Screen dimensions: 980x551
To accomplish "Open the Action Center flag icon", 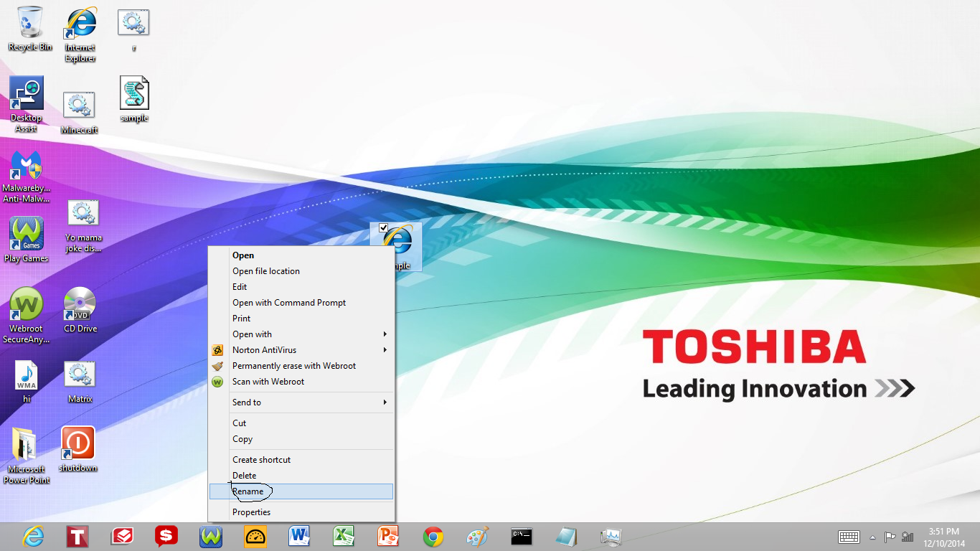I will click(890, 537).
